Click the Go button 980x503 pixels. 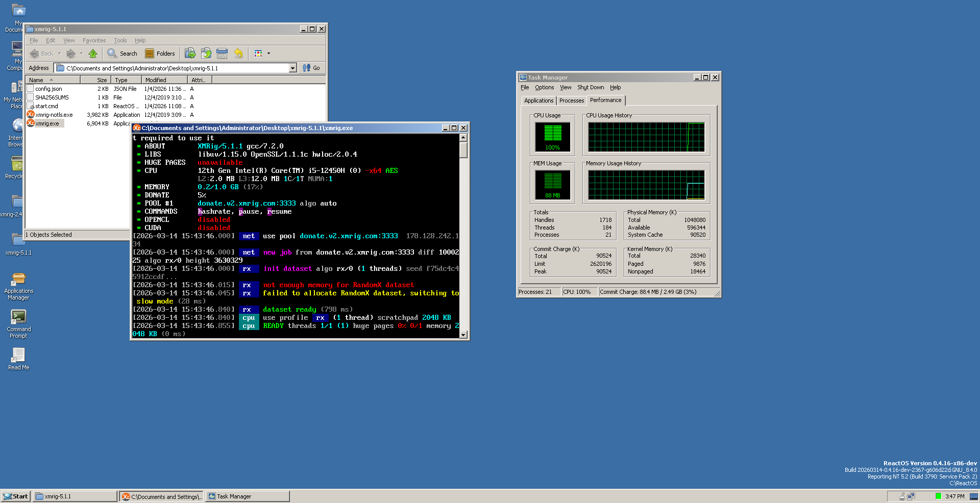pyautogui.click(x=311, y=68)
